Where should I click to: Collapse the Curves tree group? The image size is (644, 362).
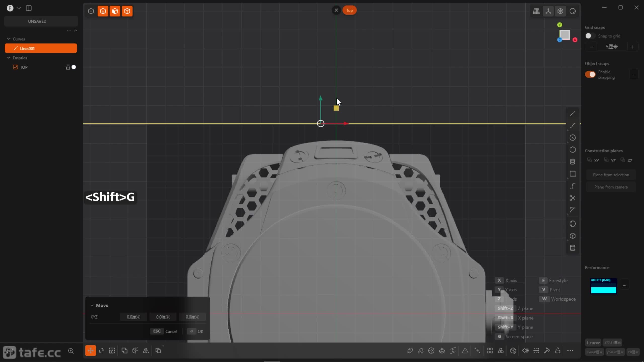point(9,39)
